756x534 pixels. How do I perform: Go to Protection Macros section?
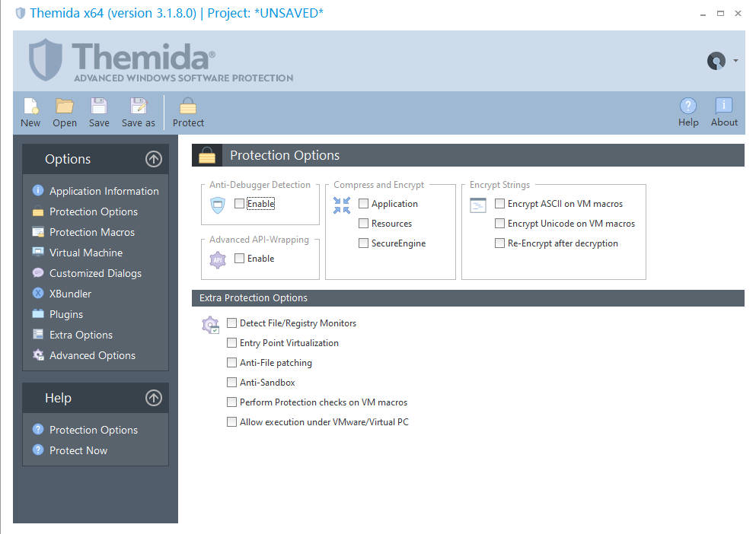coord(91,232)
